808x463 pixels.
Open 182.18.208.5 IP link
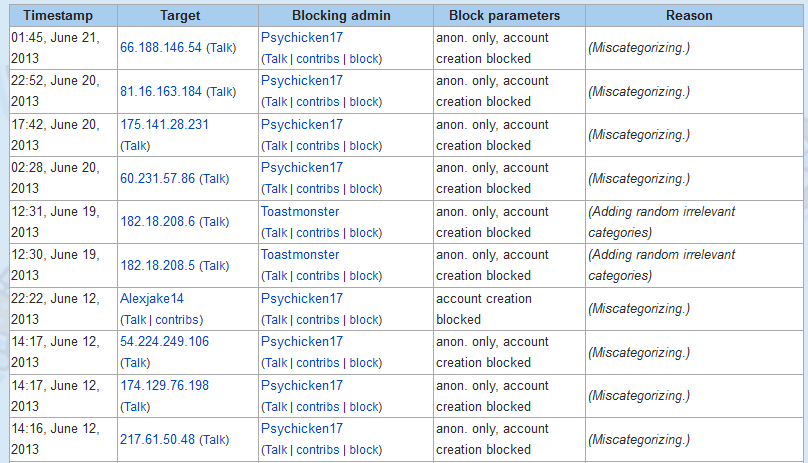click(157, 266)
